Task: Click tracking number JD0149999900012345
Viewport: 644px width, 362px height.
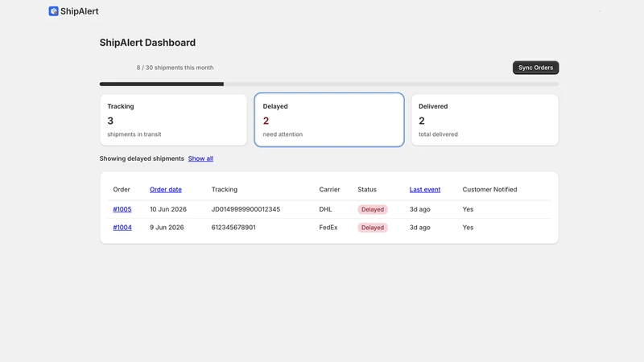Action: pos(246,209)
